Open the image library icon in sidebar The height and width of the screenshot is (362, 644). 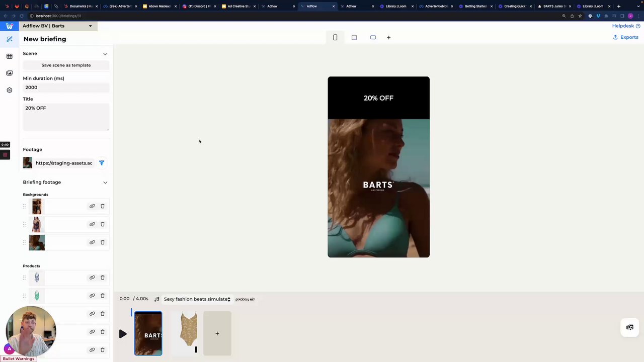[10, 73]
